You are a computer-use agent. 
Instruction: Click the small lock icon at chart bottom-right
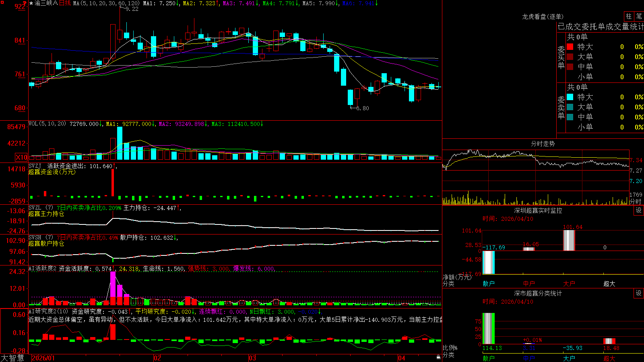pyautogui.click(x=439, y=357)
